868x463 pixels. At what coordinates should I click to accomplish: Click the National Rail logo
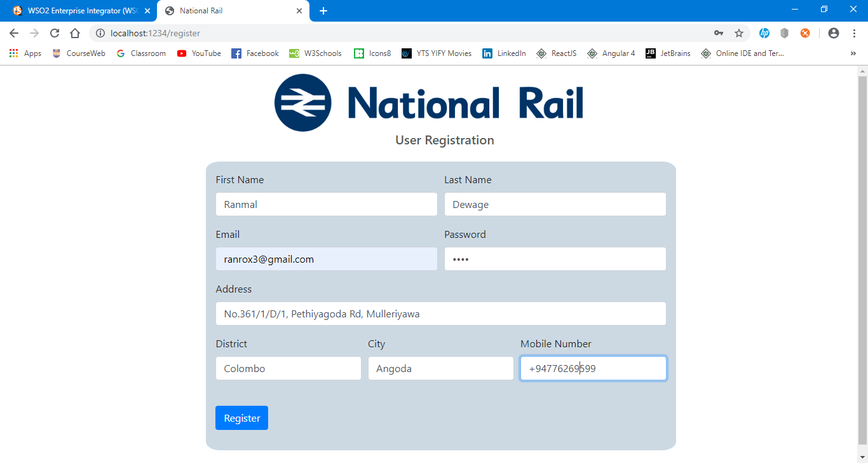click(429, 102)
